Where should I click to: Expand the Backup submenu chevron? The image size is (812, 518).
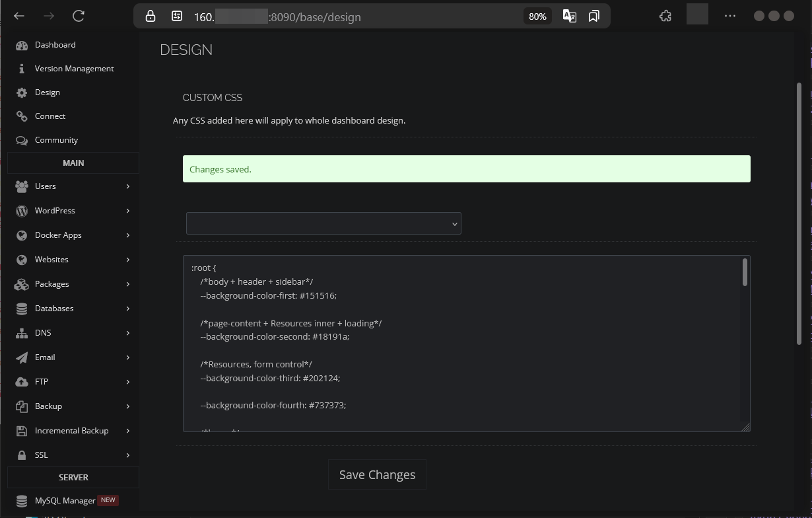[128, 406]
